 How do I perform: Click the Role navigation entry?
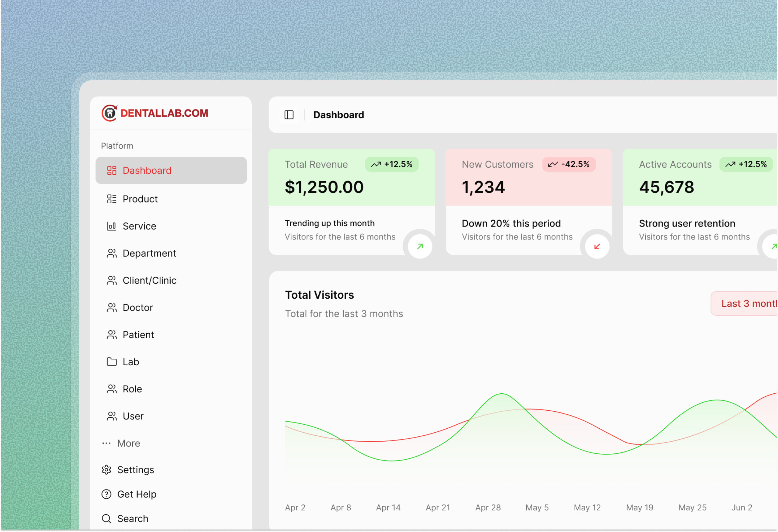(133, 389)
